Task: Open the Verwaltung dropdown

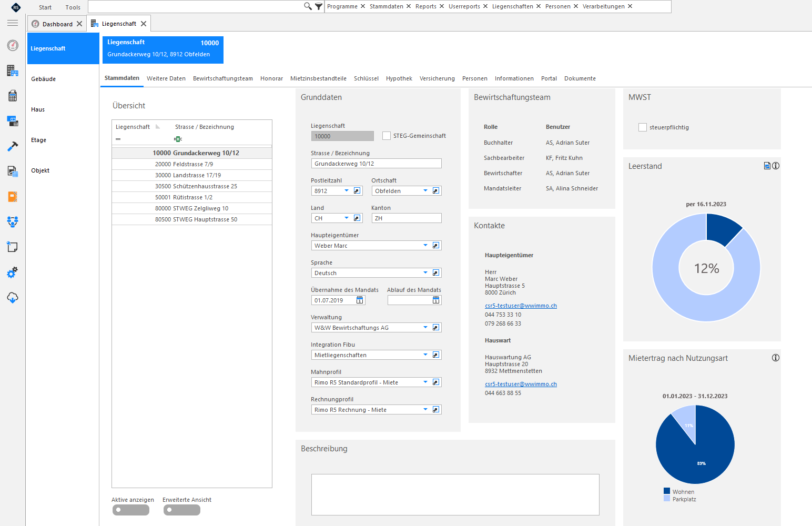Action: coord(425,327)
